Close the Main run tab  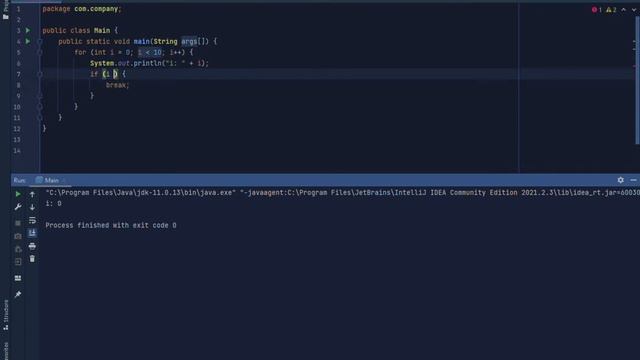coord(64,180)
